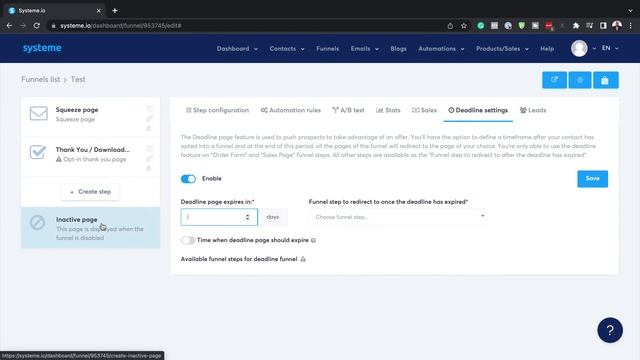Select the Inactive page step
The height and width of the screenshot is (360, 640).
(x=91, y=228)
